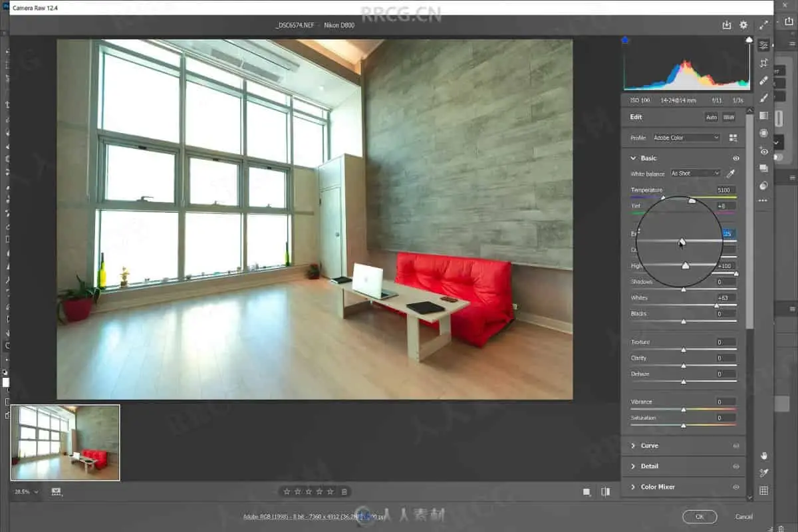
Task: Toggle Basic panel visibility eye icon
Action: pyautogui.click(x=735, y=158)
